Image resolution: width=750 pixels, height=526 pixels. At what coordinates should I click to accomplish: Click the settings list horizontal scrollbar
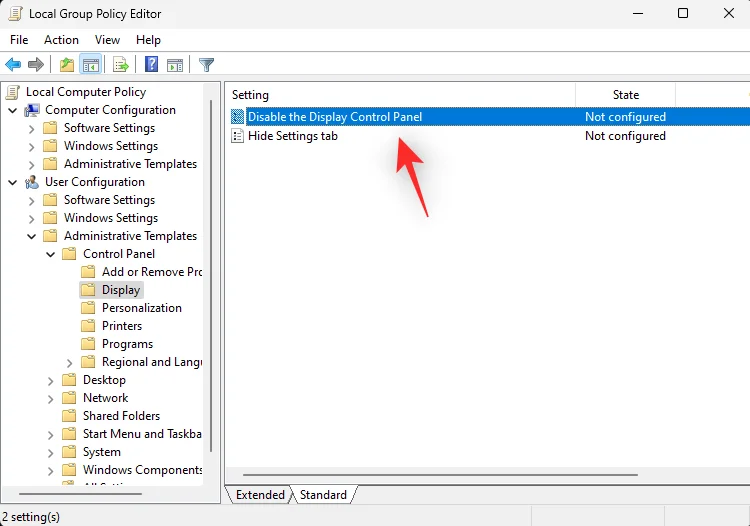[440, 475]
